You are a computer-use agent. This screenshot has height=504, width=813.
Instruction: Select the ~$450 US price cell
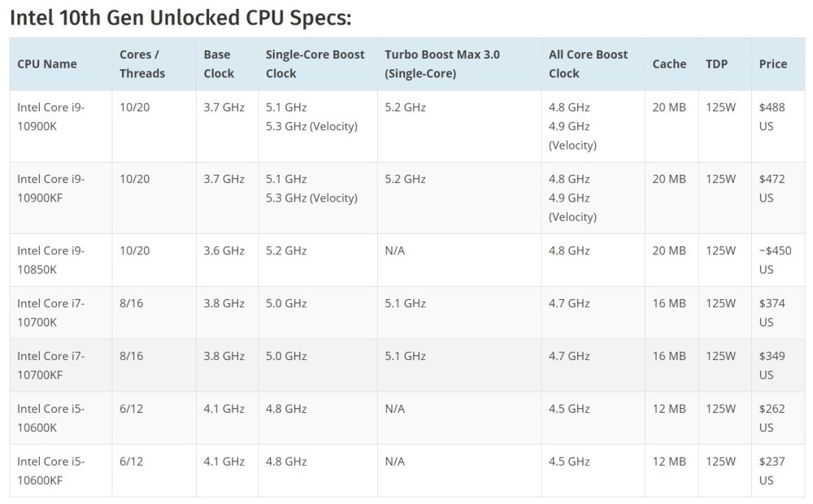click(x=773, y=259)
